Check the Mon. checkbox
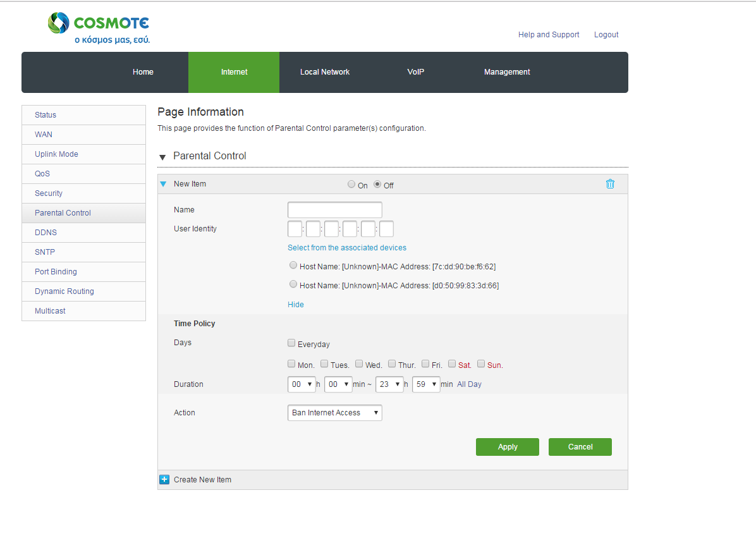Image resolution: width=756 pixels, height=538 pixels. point(291,364)
